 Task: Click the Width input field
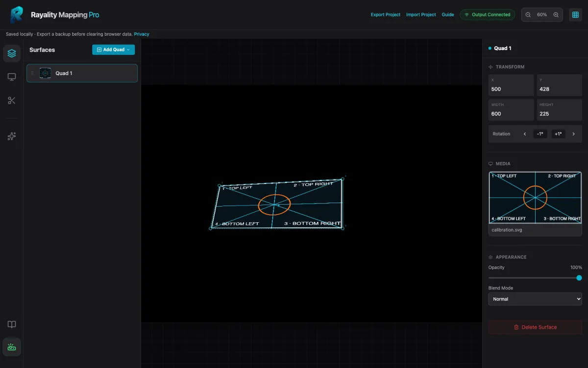511,110
